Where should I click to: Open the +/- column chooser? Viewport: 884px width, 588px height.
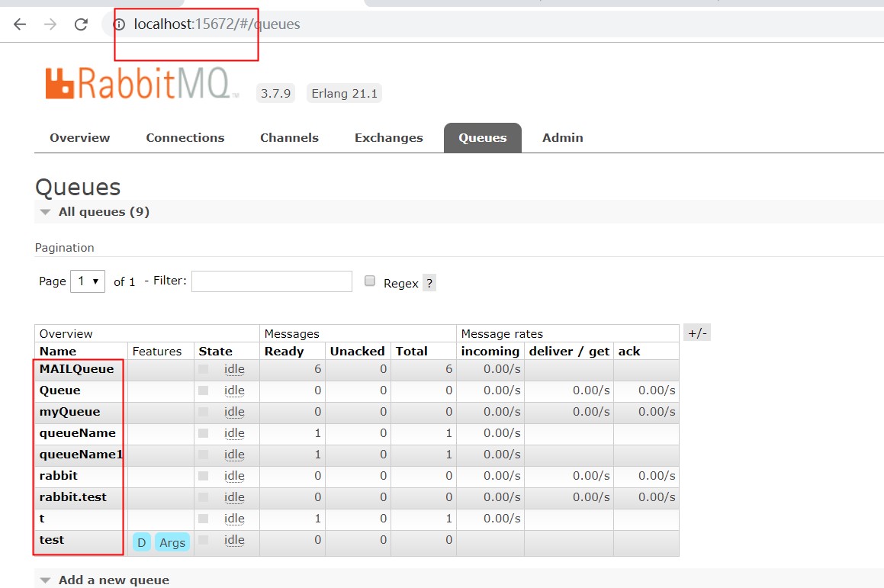[697, 333]
